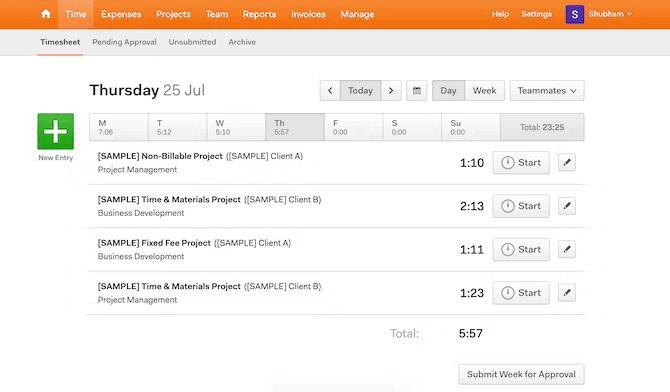The height and width of the screenshot is (392, 670).
Task: Select Thursday 5:57 in week strip
Action: (x=295, y=127)
